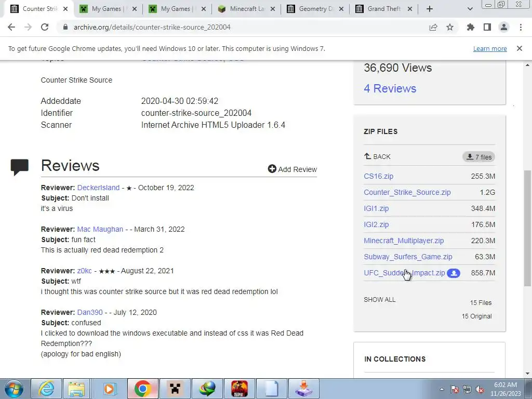Click the Chrome taskbar icon

142,389
